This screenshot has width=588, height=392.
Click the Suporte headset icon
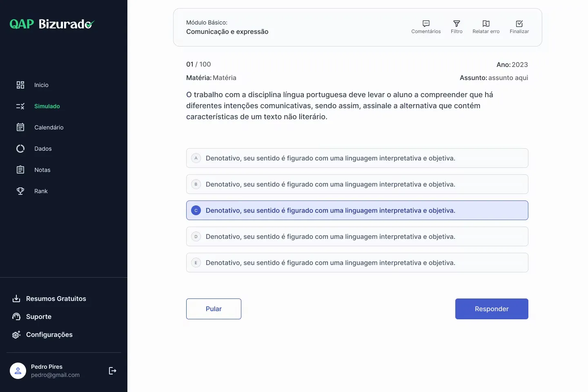[x=16, y=316]
